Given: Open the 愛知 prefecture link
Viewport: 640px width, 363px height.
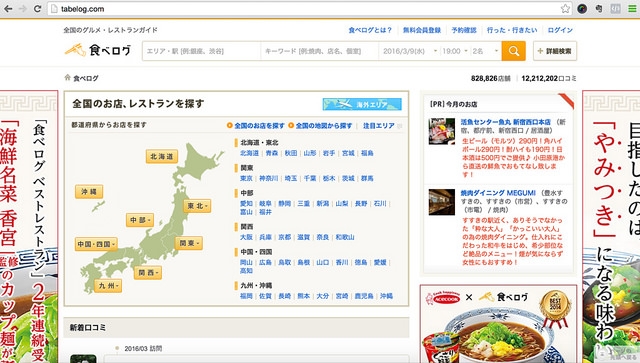Looking at the screenshot, I should click(247, 203).
